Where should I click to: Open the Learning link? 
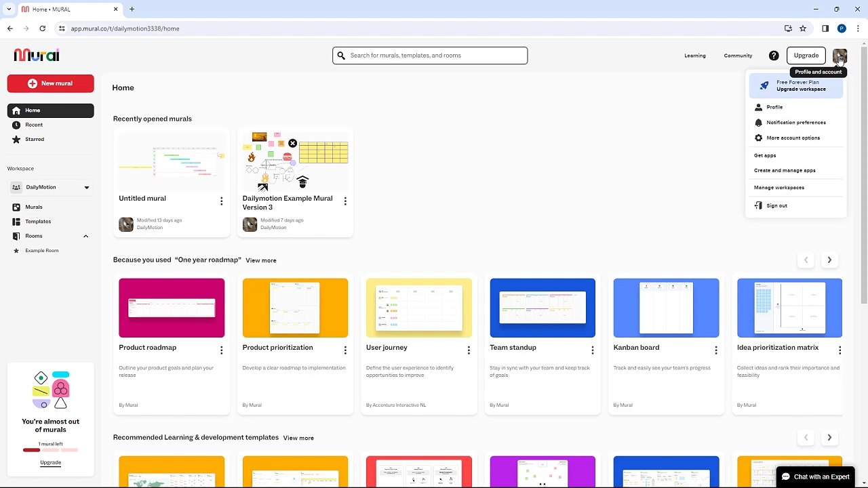tap(695, 56)
